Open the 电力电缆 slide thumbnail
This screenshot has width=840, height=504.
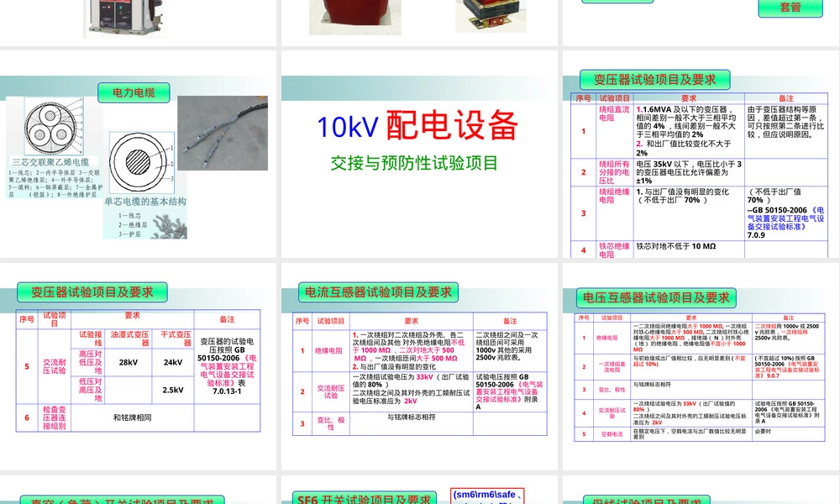139,154
